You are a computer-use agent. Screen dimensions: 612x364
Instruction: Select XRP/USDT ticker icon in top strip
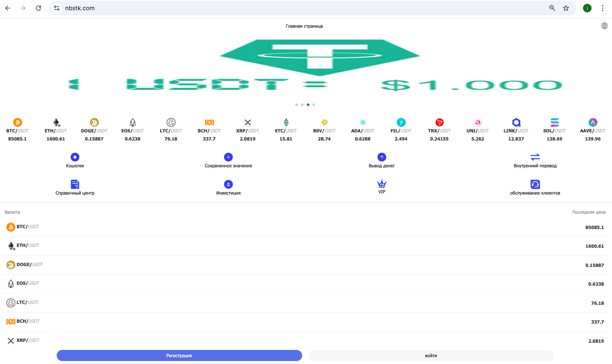pyautogui.click(x=248, y=123)
